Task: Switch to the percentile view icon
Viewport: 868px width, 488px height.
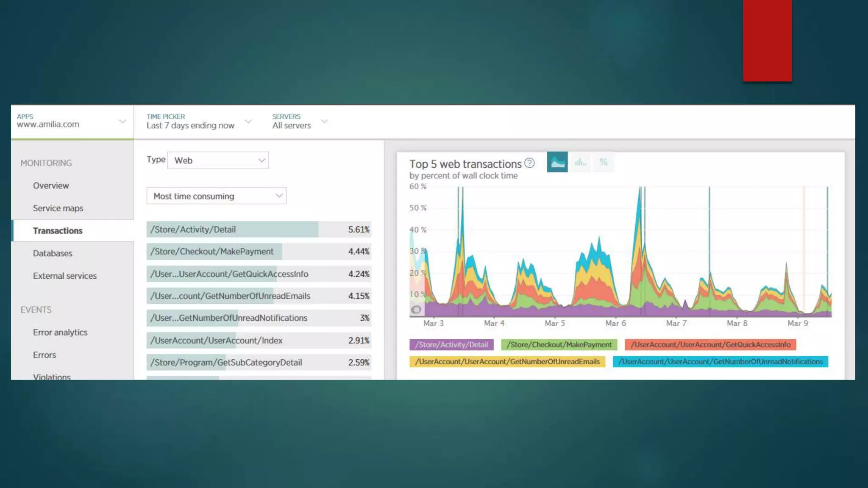Action: (603, 162)
